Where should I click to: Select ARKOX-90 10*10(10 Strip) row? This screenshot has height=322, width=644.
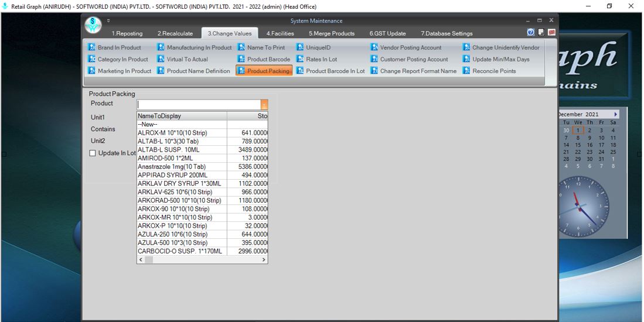coord(202,209)
